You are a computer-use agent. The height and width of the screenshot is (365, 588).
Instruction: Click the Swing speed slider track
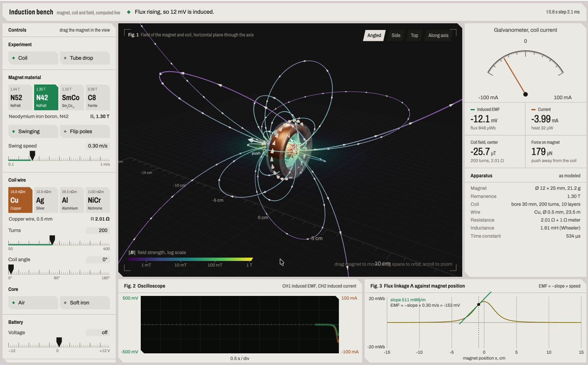click(59, 159)
